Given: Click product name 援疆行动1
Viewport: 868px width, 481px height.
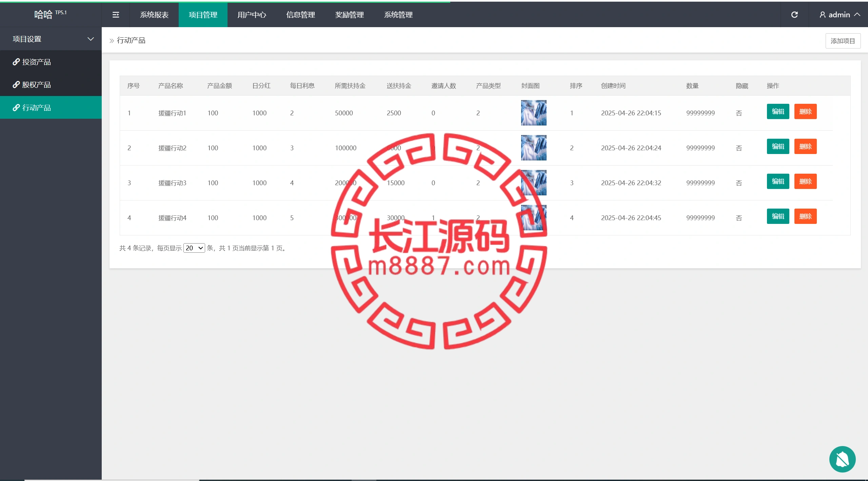Looking at the screenshot, I should 172,113.
